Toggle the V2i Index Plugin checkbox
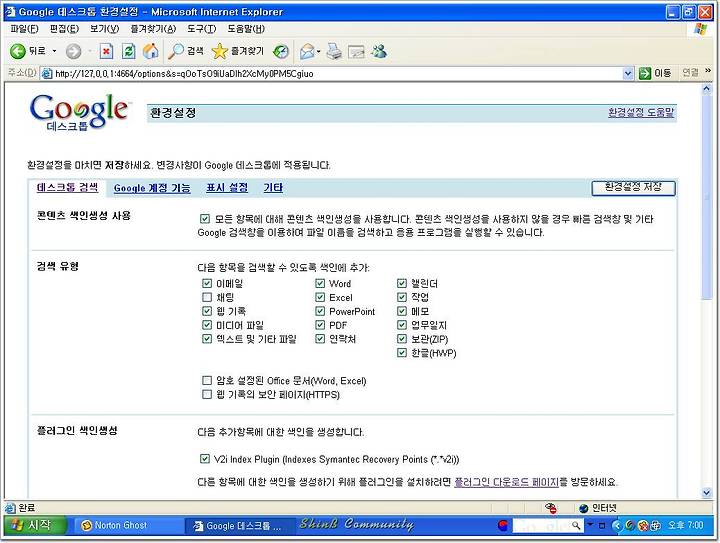This screenshot has height=543, width=720. [205, 459]
